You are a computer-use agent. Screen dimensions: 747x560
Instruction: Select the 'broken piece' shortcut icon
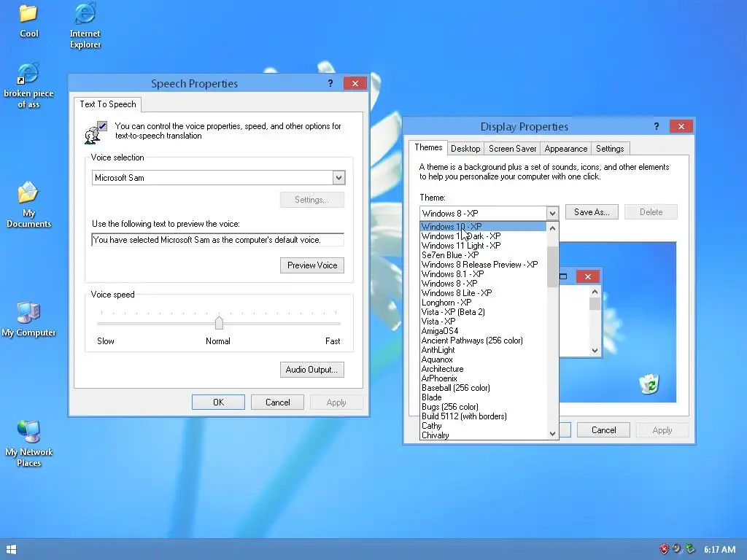click(x=28, y=86)
